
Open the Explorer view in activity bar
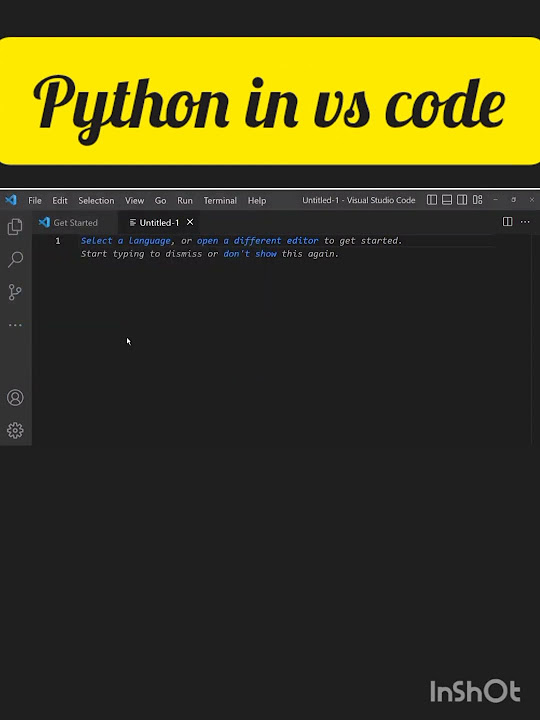(x=15, y=226)
